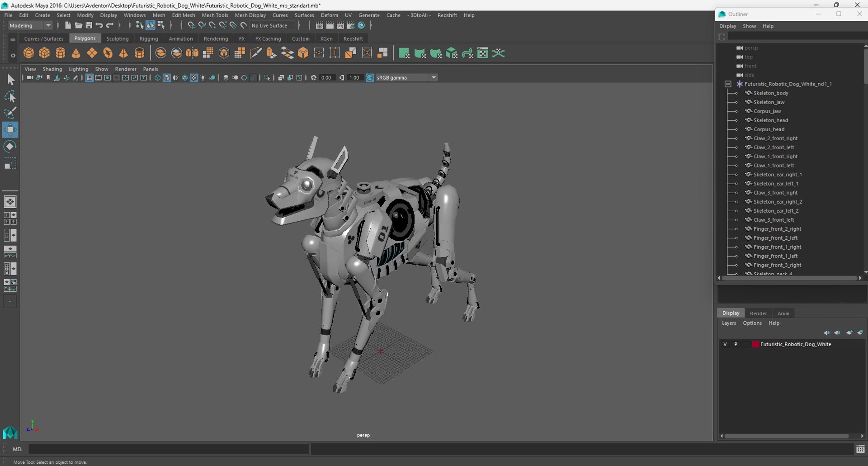Click the No Live Surface field

[x=271, y=25]
